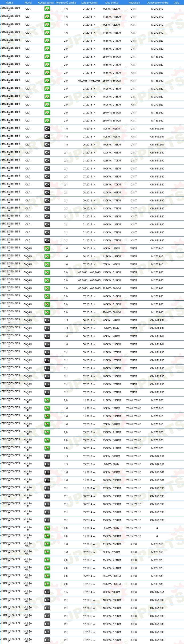The image size is (184, 644).
Task: Click ON icon in Klasa A 1.8 100kW/136KM row
Action: pyautogui.click(x=47, y=344)
